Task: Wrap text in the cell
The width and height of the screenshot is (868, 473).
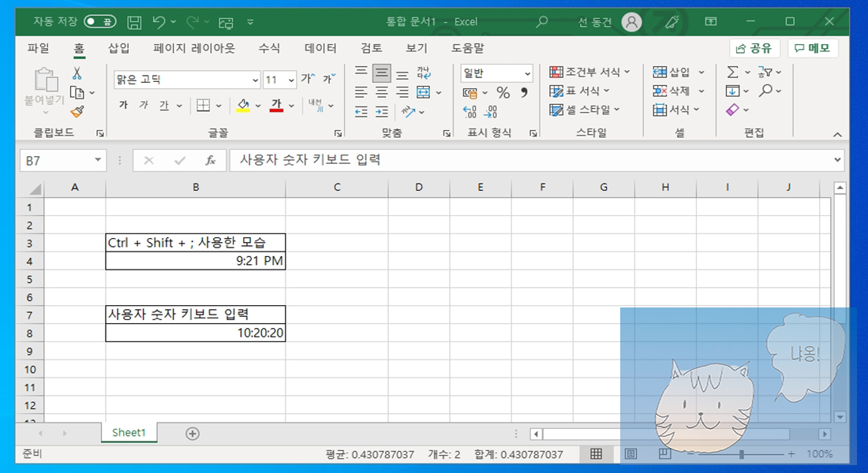Action: 424,73
